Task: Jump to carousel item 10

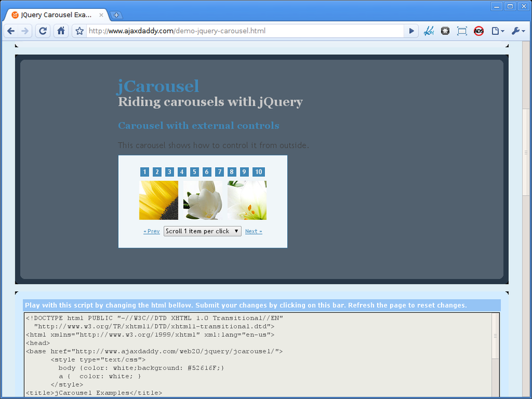Action: coord(258,171)
